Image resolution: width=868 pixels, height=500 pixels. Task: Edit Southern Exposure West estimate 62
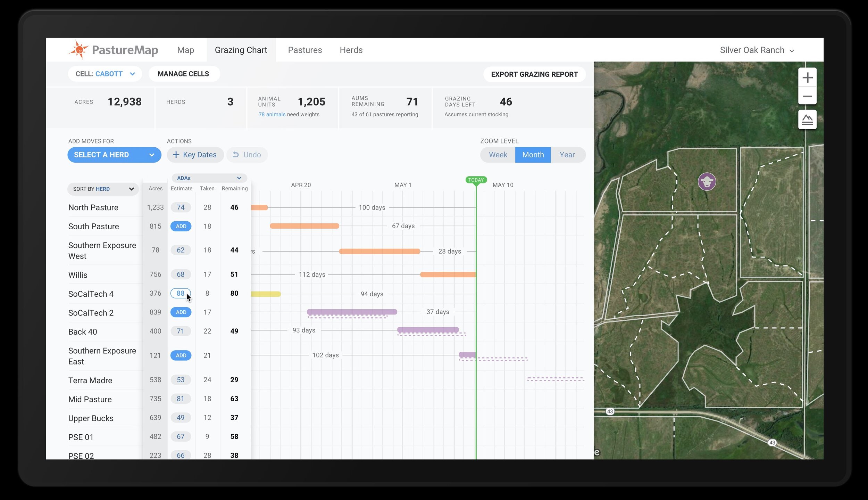pos(181,250)
